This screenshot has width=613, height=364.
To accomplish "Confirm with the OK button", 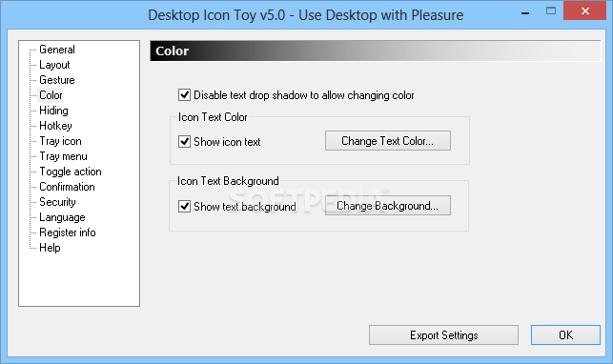I will [x=565, y=335].
